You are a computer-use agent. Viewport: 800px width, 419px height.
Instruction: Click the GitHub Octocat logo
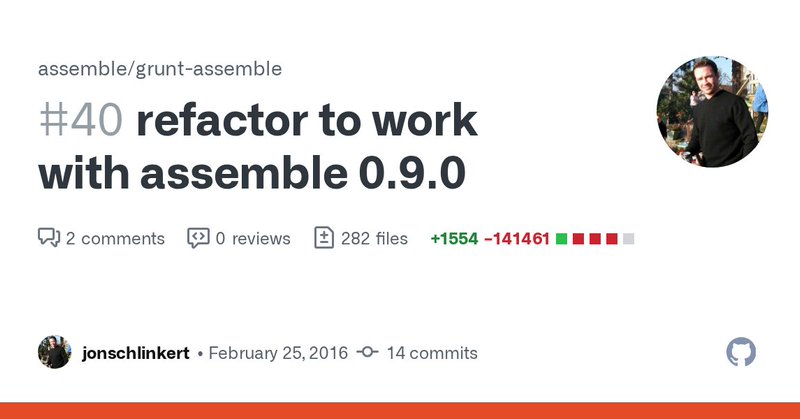tap(741, 352)
